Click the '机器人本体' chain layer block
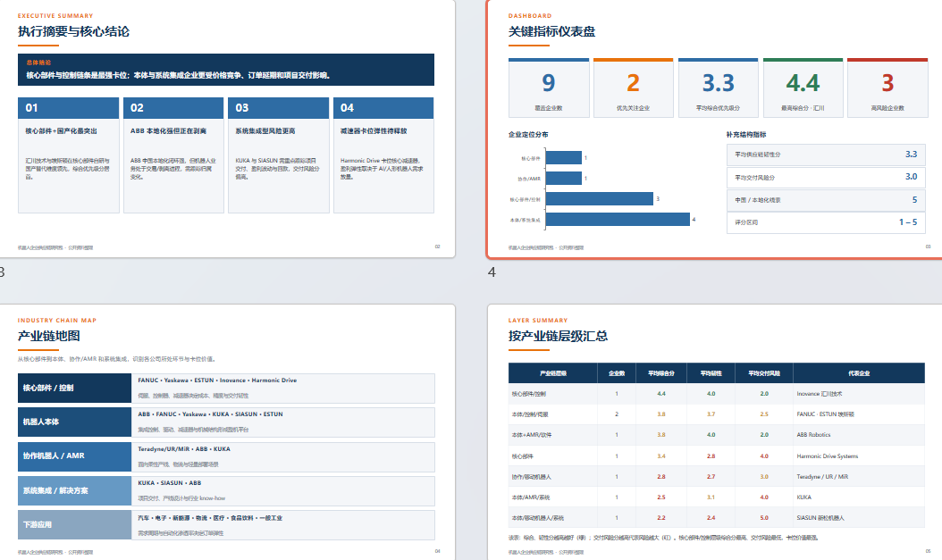The height and width of the screenshot is (560, 942). tap(74, 422)
